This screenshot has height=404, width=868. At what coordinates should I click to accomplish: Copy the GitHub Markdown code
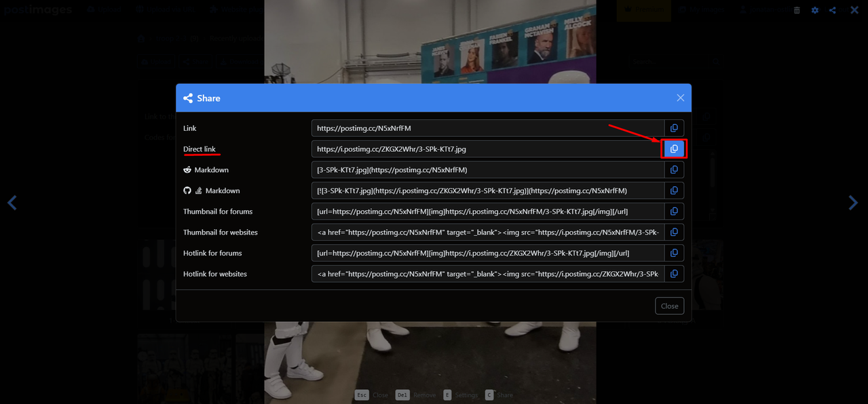tap(674, 190)
